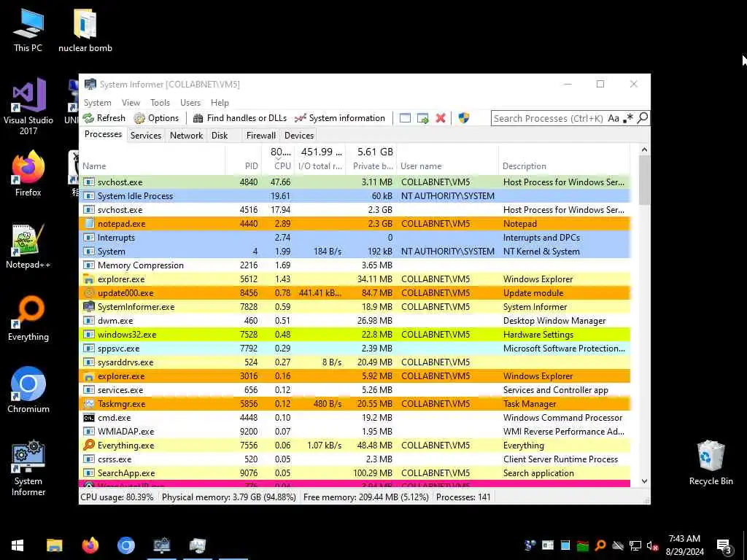
Task: Switch to the Firewall tab
Action: (x=260, y=135)
